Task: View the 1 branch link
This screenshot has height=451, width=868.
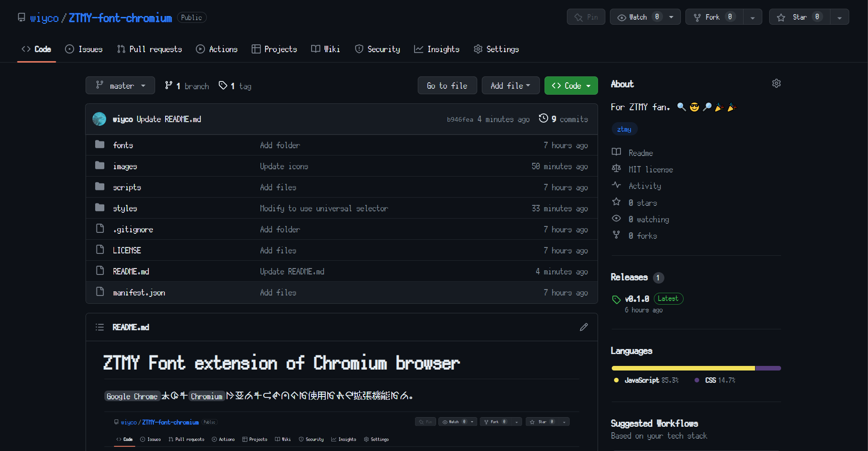Action: [187, 86]
